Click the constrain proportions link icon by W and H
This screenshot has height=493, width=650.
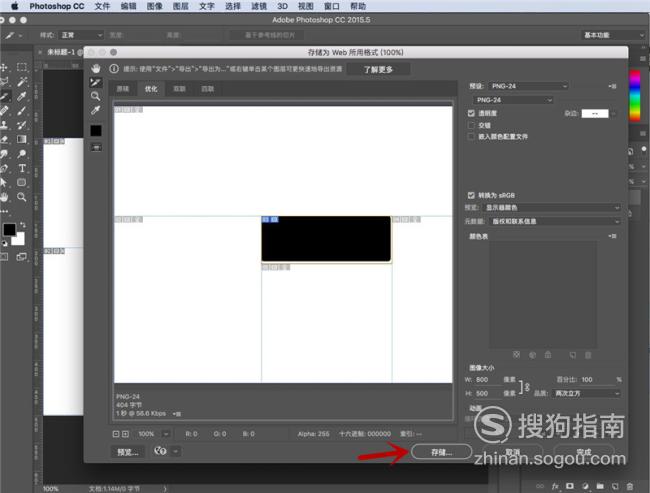pos(525,387)
